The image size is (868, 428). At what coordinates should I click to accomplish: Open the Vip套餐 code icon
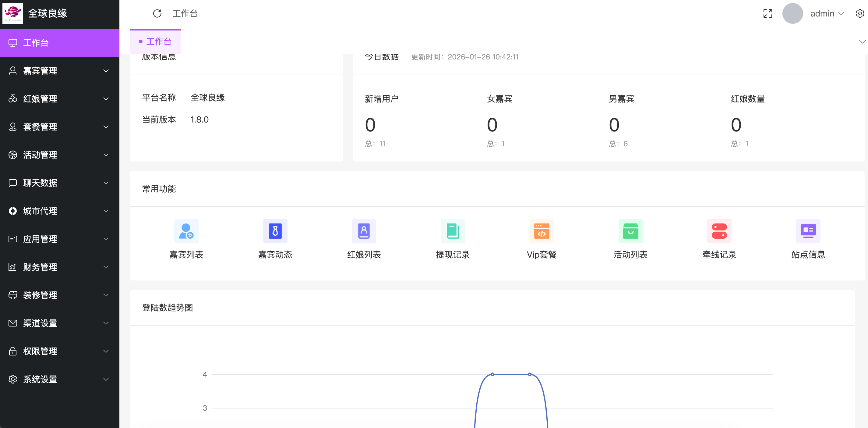(541, 231)
